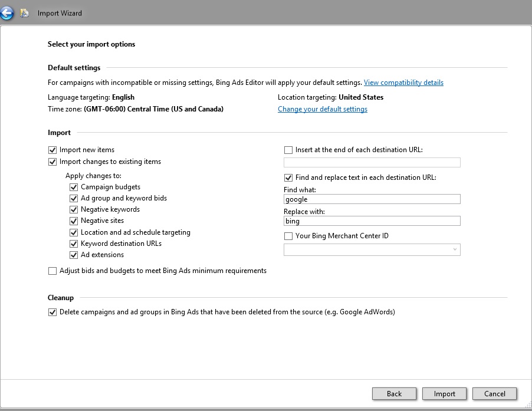
Task: Uncheck Campaign budgets option
Action: [74, 188]
